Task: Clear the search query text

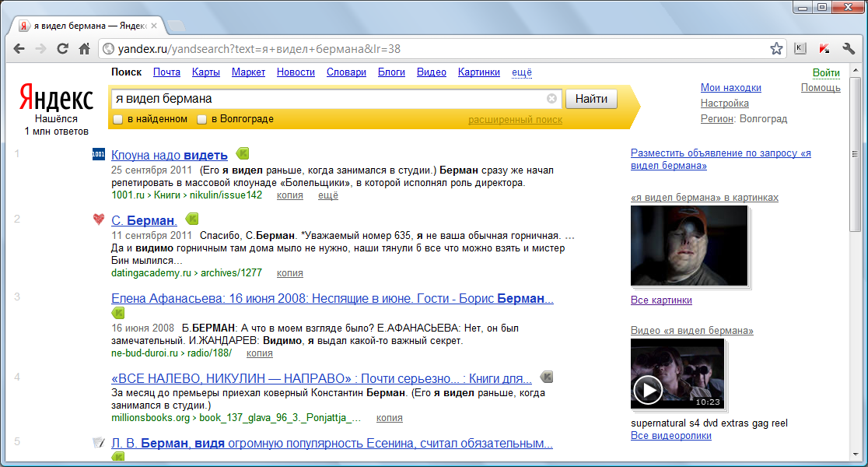Action: 551,99
